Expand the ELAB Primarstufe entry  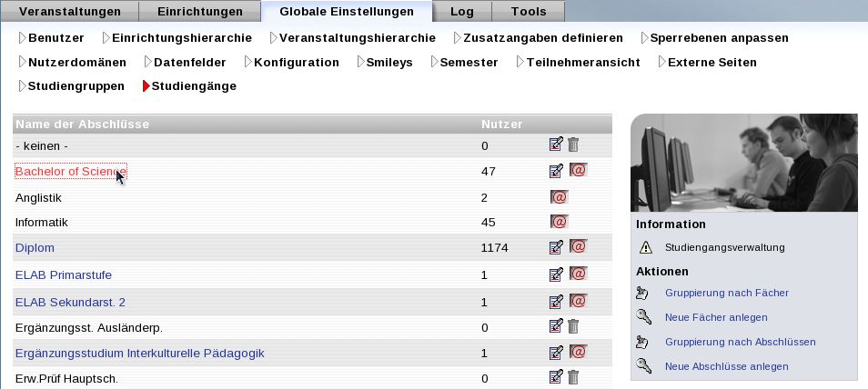tap(64, 274)
